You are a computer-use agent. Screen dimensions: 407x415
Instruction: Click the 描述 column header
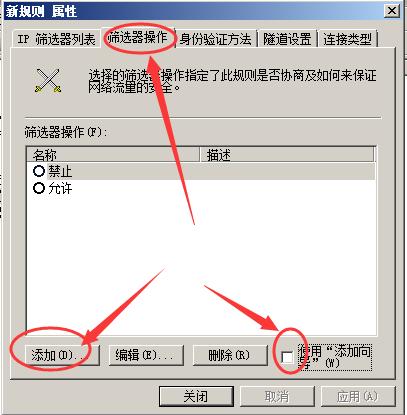click(287, 155)
